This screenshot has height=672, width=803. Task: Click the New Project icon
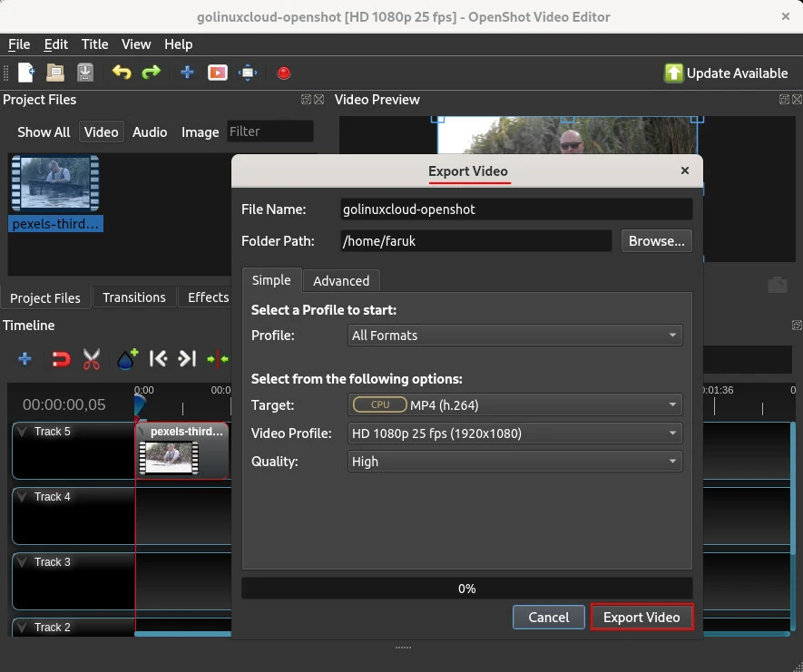point(26,73)
